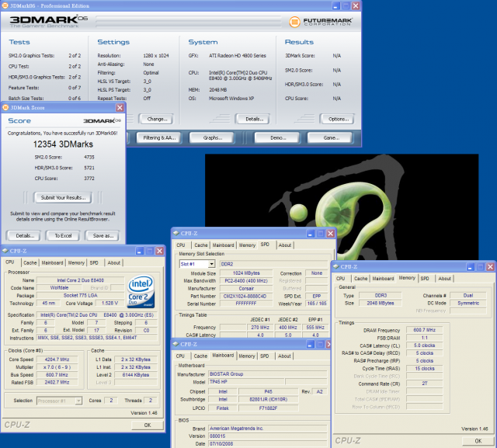Click the Level 2 cache 6144 KBytes field

coord(136,375)
